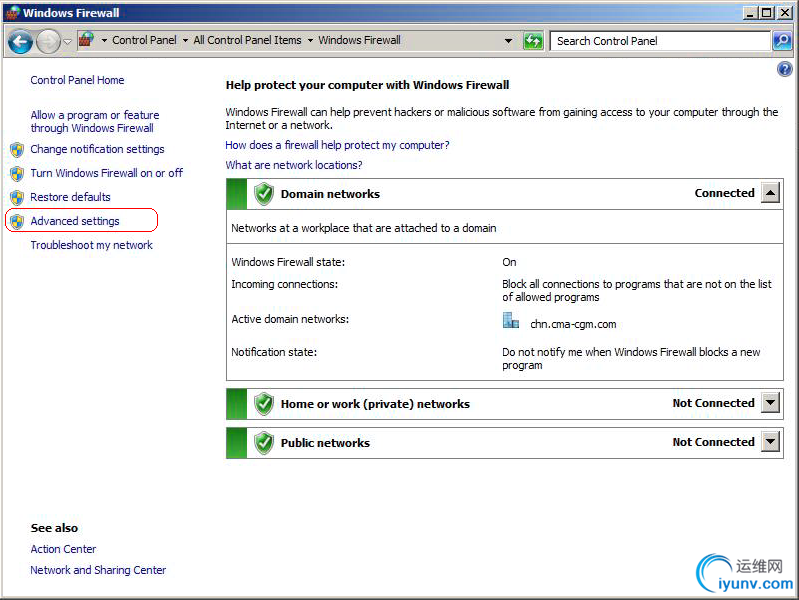Open Change notification settings link
Viewport: 799px width, 600px height.
[97, 149]
